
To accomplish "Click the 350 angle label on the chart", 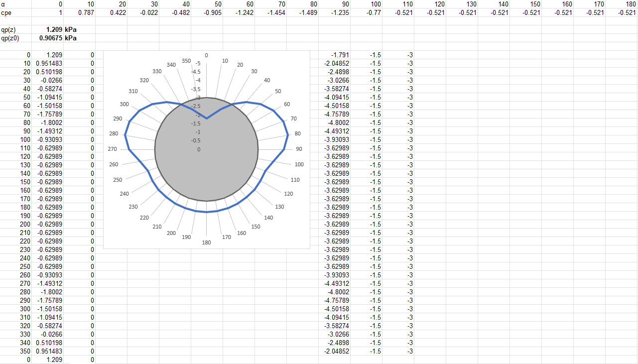I will 186,61.
